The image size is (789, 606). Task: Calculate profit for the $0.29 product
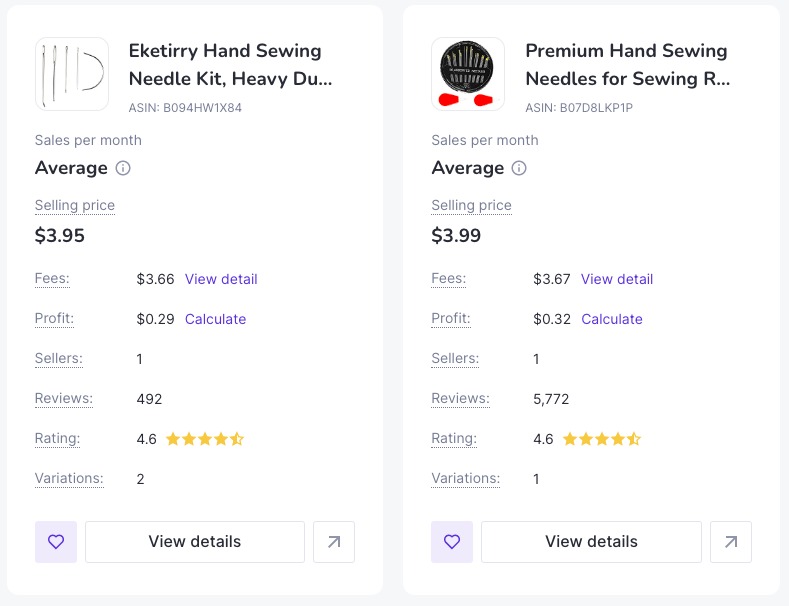(215, 319)
